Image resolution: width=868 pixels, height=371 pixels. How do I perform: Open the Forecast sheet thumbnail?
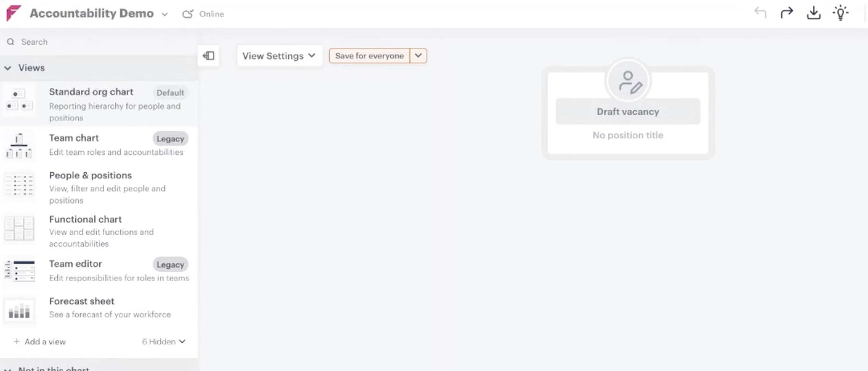pyautogui.click(x=19, y=310)
